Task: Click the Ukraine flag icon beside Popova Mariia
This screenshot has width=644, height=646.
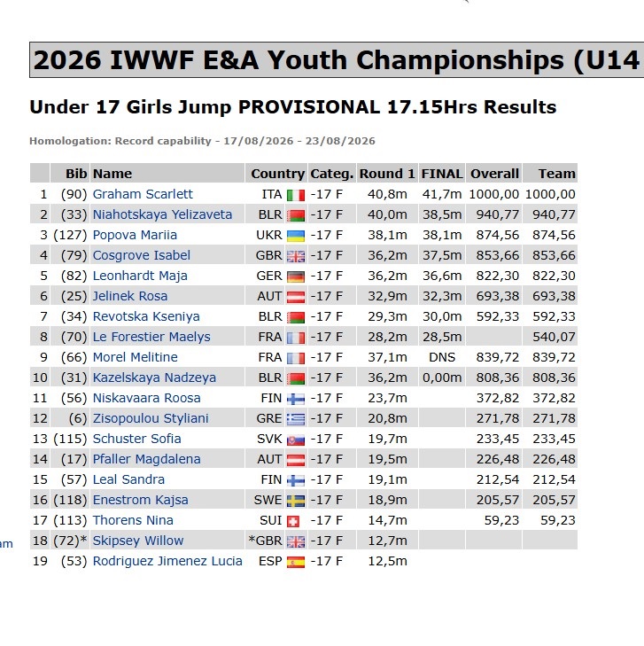Action: pyautogui.click(x=296, y=236)
